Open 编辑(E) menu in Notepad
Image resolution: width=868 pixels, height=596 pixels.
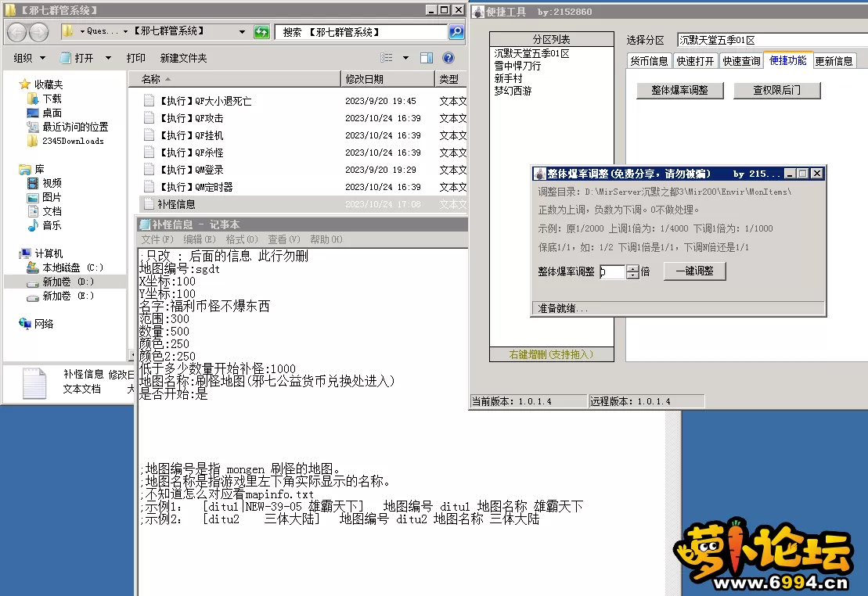pos(200,239)
